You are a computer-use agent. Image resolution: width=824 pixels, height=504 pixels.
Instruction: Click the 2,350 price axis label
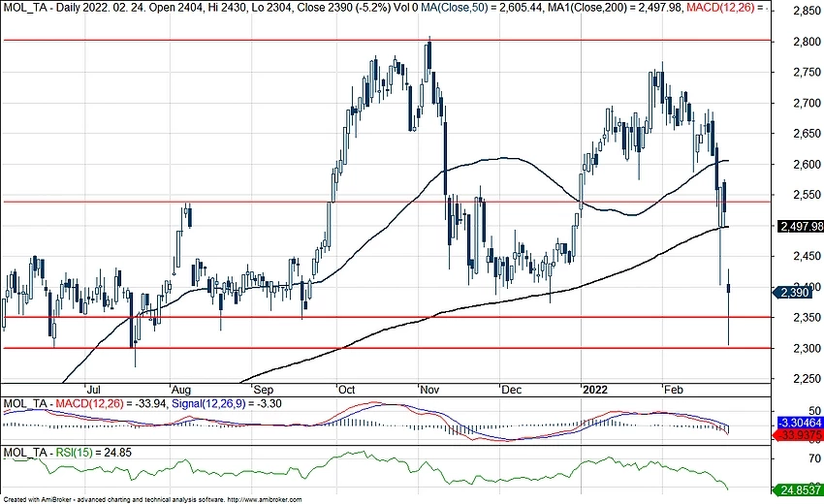(807, 318)
